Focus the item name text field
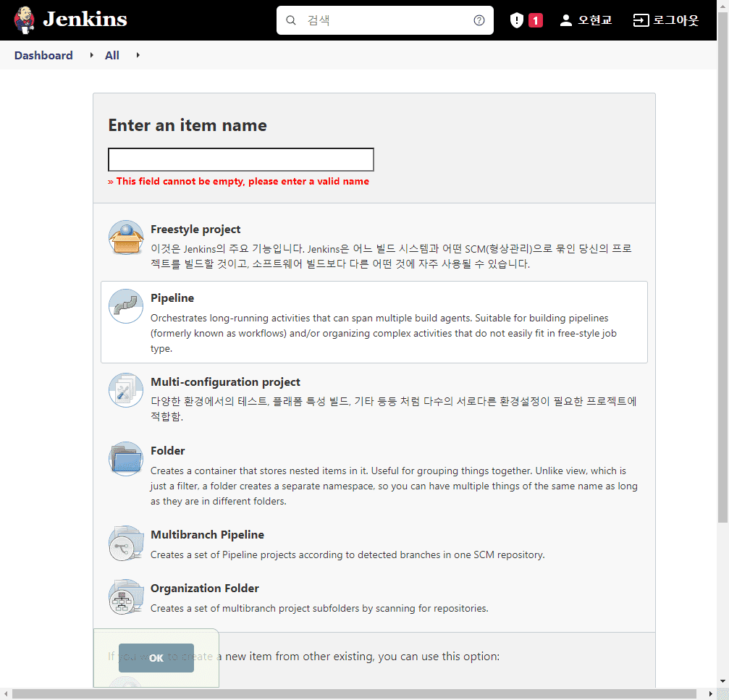Image resolution: width=729 pixels, height=700 pixels. (x=240, y=159)
